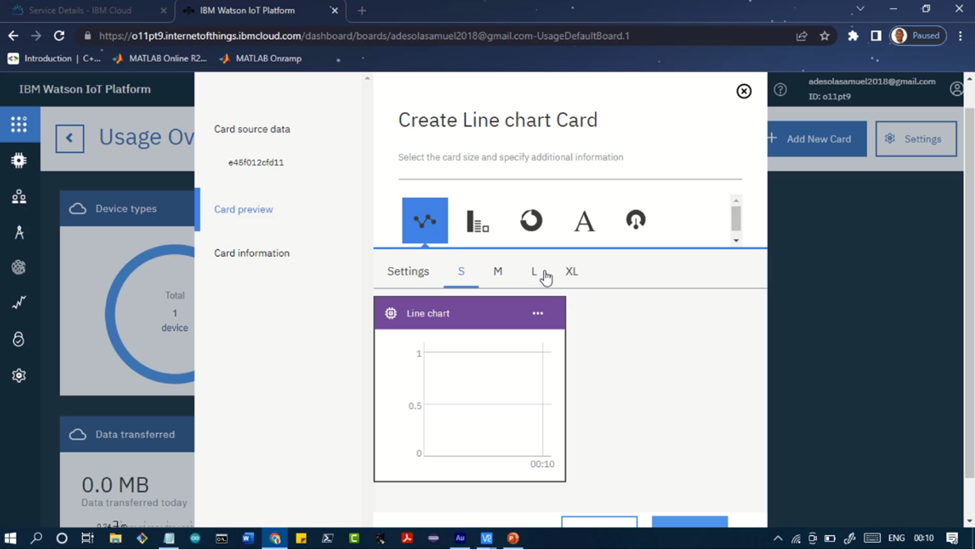Image resolution: width=975 pixels, height=550 pixels.
Task: Open Adobe Audition from taskbar
Action: pyautogui.click(x=460, y=538)
